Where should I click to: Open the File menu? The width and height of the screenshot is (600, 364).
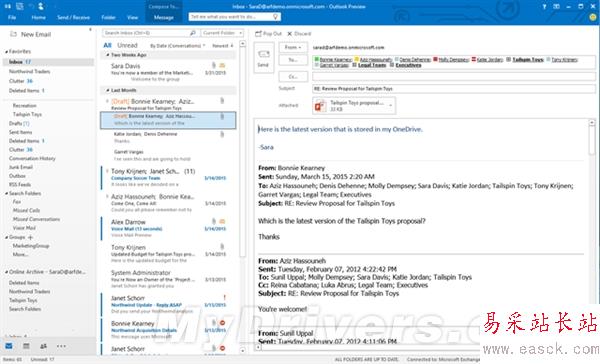pos(12,17)
